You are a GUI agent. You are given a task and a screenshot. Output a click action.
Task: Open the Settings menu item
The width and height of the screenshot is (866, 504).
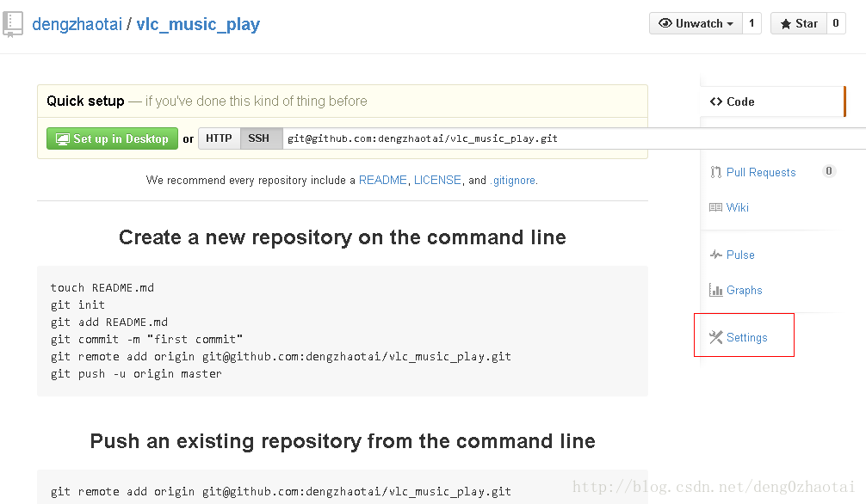pos(746,337)
